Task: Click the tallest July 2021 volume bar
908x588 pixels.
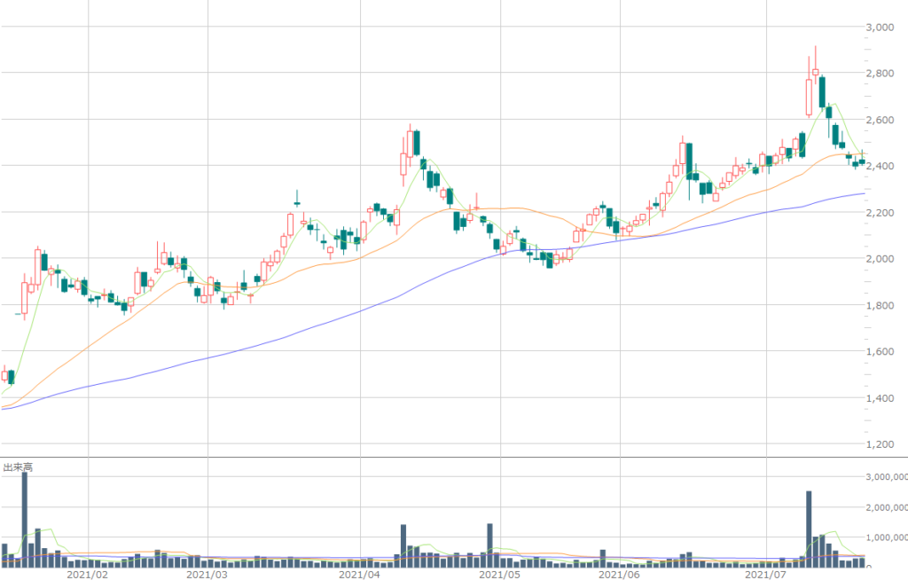Action: [x=809, y=529]
